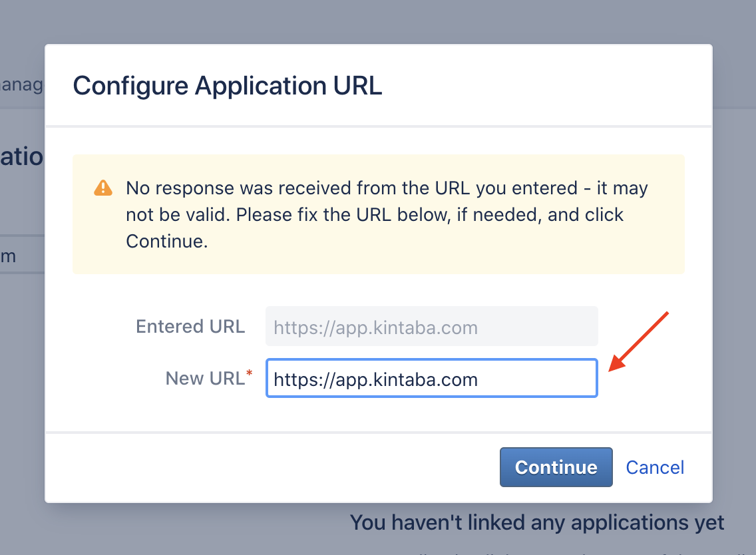Click the word "Continue." inside the warning message
This screenshot has height=555, width=756.
(x=167, y=241)
